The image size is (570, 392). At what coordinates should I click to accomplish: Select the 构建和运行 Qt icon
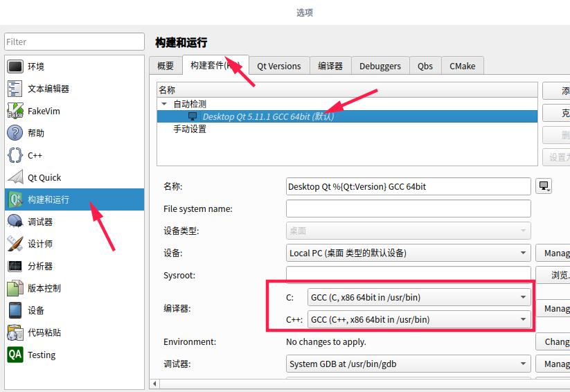(15, 199)
